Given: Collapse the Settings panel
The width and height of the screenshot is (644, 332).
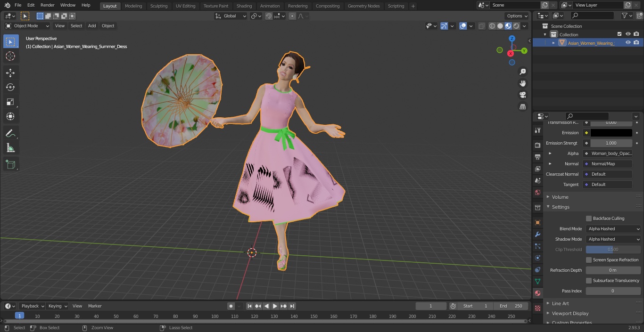Looking at the screenshot, I should coord(561,207).
